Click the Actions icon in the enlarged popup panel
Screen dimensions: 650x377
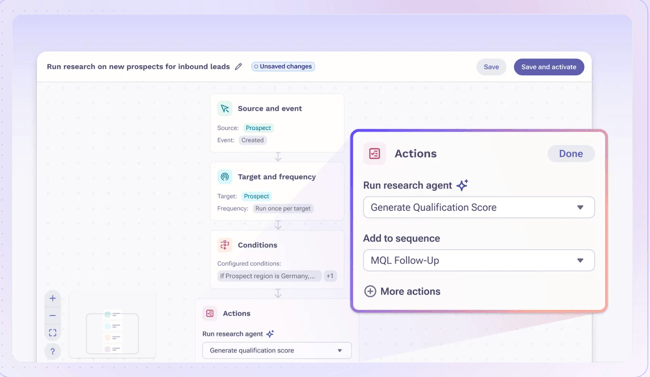[374, 154]
